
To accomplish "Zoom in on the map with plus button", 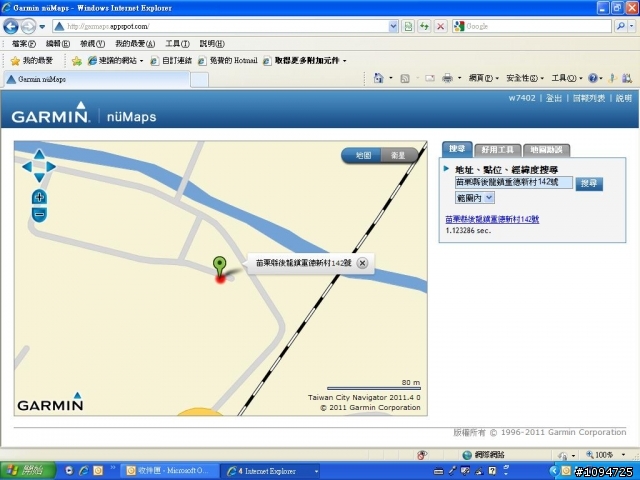I will click(39, 198).
